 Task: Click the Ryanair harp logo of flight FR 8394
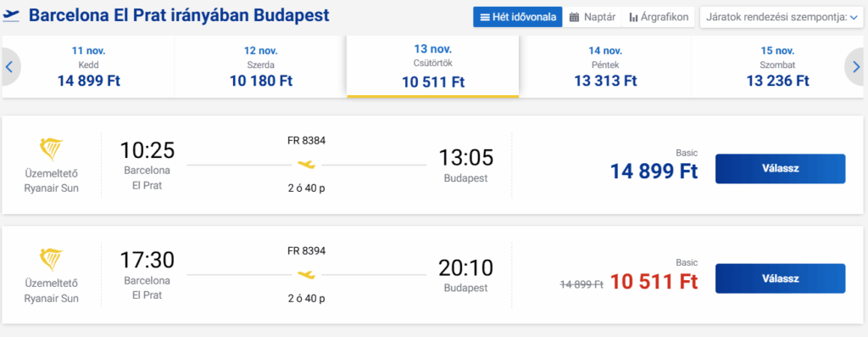[x=52, y=260]
